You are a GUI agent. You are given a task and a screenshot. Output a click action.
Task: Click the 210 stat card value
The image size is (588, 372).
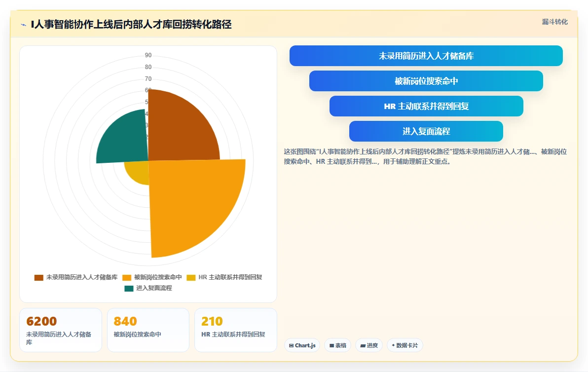[x=212, y=321]
